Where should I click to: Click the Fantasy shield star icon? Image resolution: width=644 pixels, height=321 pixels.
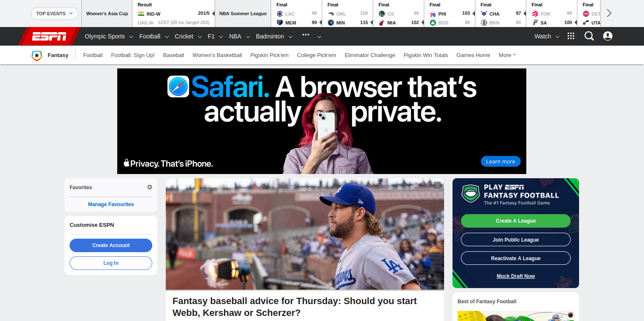click(37, 55)
